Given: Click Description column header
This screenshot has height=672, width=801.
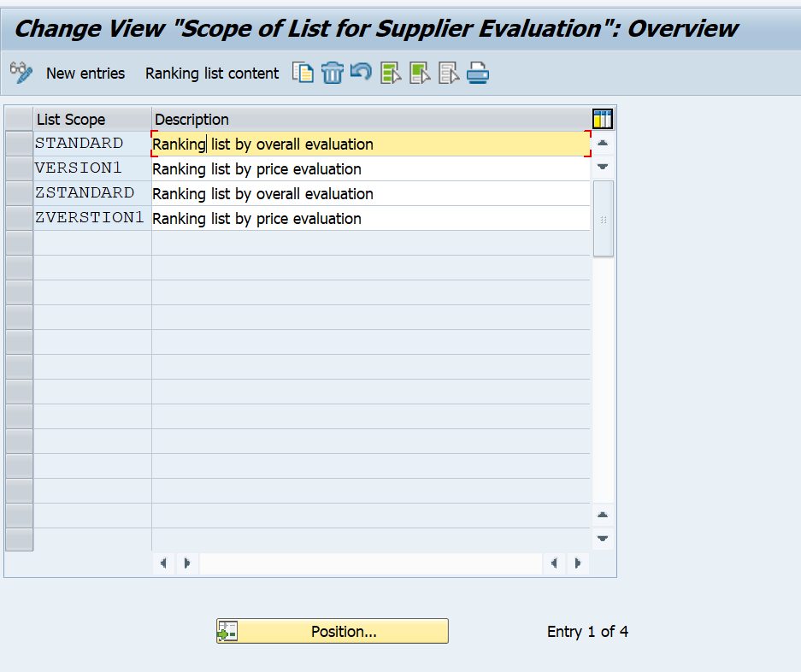Looking at the screenshot, I should (x=371, y=119).
